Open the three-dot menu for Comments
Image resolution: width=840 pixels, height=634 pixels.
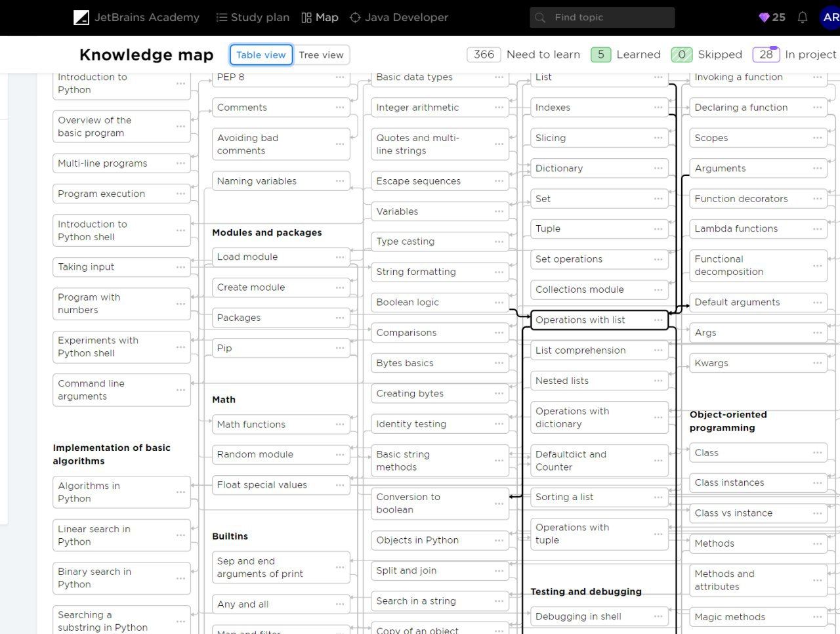340,108
